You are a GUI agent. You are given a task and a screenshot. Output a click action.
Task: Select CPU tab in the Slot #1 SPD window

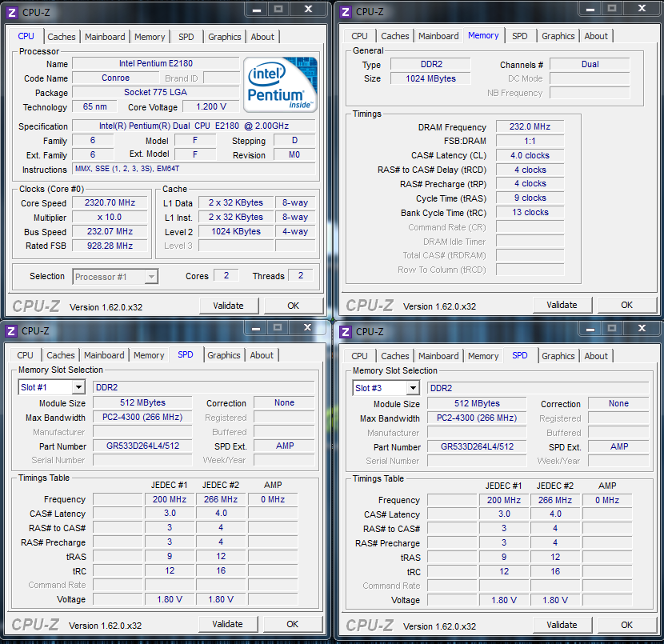(x=25, y=355)
